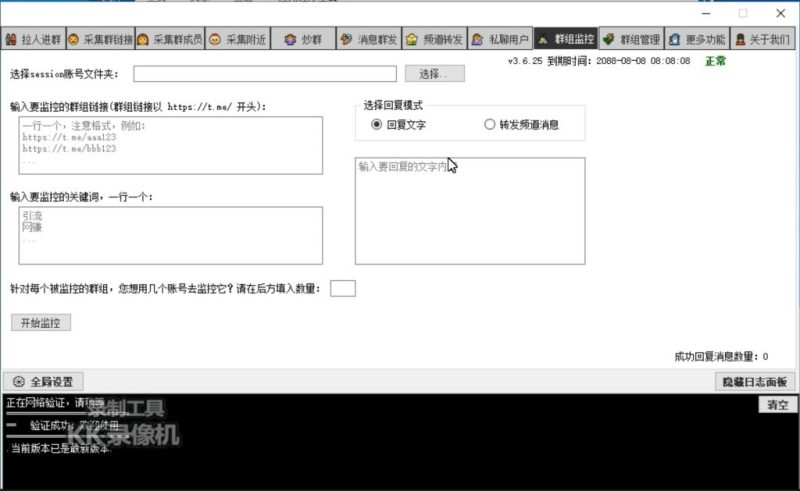Select the 采集附近 tab

click(238, 39)
